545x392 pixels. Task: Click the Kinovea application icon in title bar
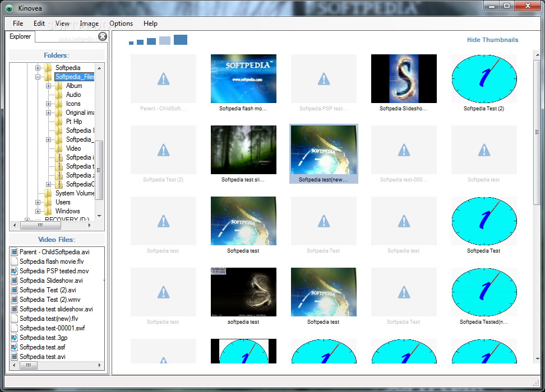click(x=10, y=8)
